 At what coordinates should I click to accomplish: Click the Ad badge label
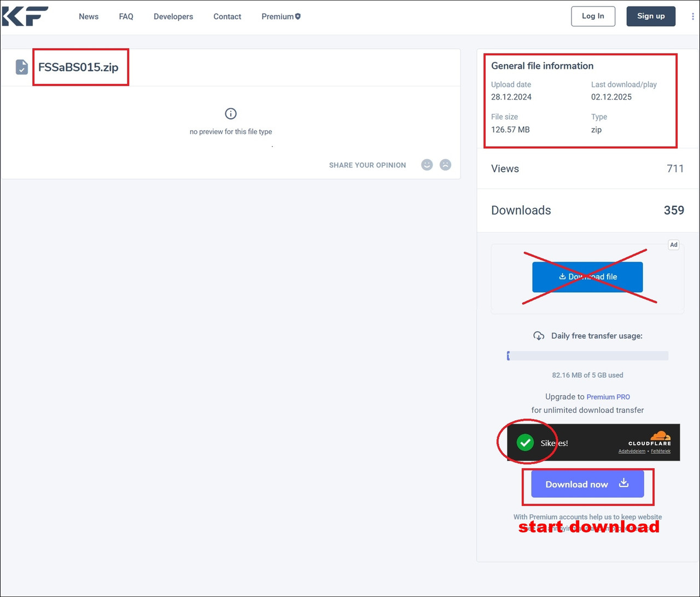coord(674,245)
